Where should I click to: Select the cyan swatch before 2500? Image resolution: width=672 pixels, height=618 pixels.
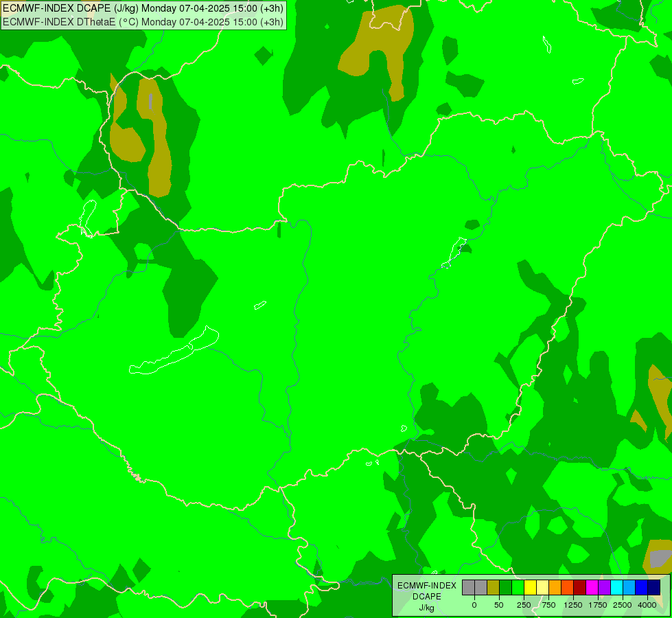coord(616,587)
